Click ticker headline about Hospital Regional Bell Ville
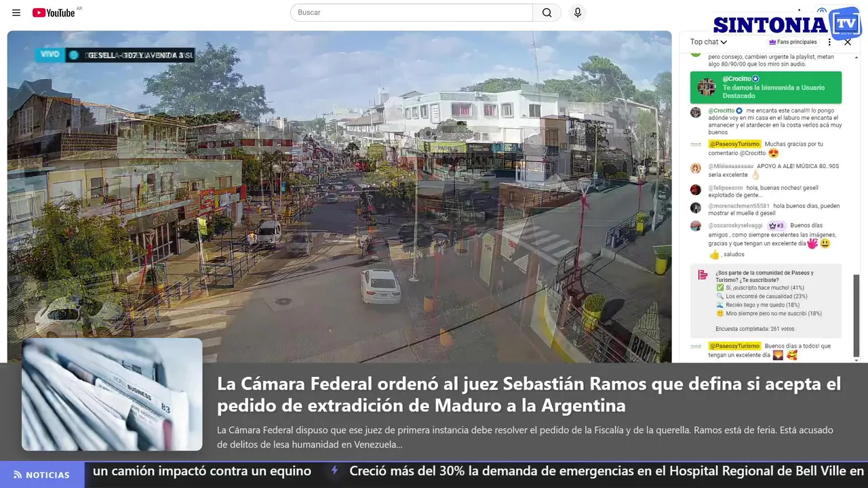The image size is (868, 488). 606,471
